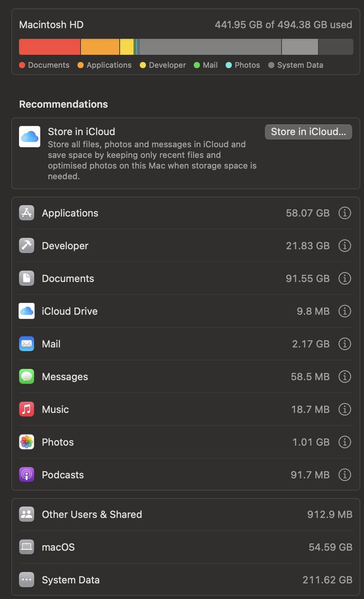This screenshot has height=599, width=364.
Task: Select the Messages row label
Action: click(65, 377)
